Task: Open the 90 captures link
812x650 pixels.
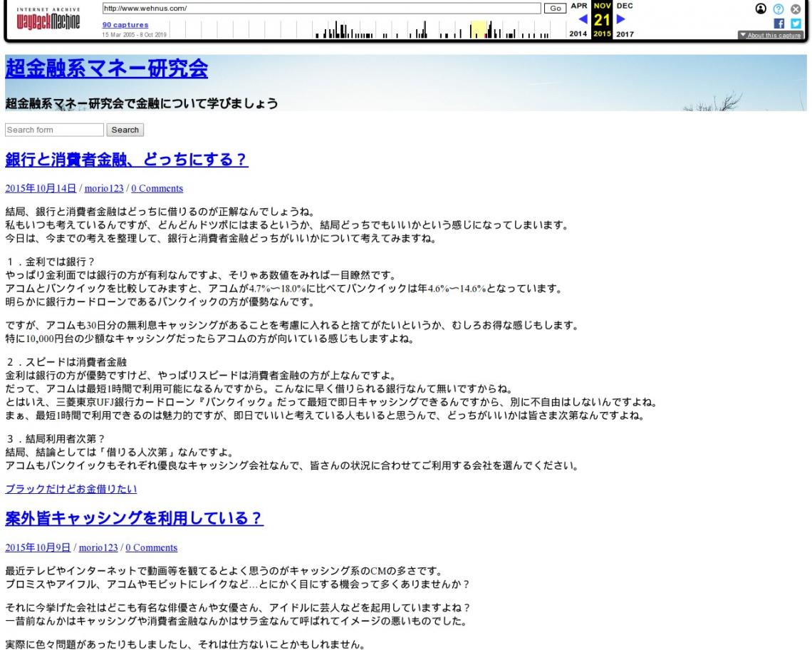Action: 125,25
